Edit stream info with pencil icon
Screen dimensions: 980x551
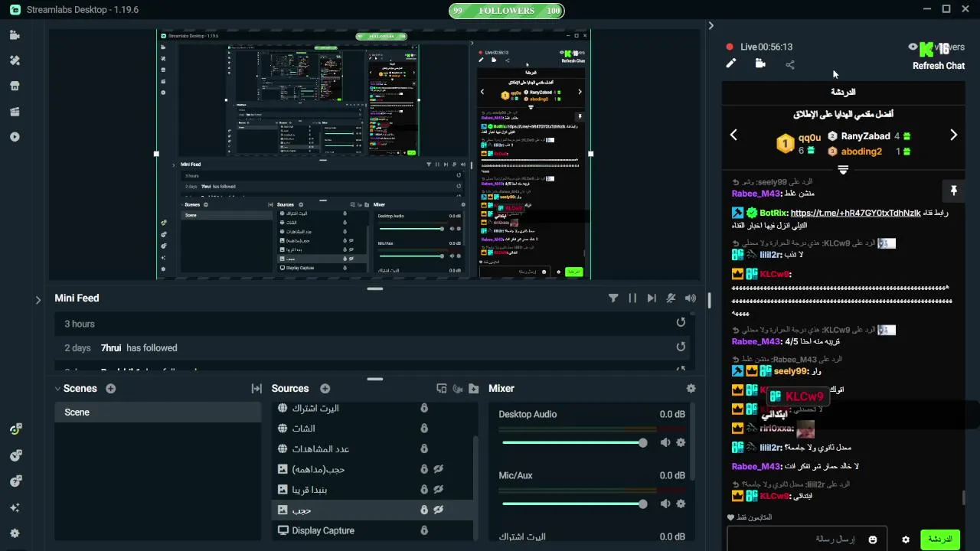pyautogui.click(x=730, y=64)
